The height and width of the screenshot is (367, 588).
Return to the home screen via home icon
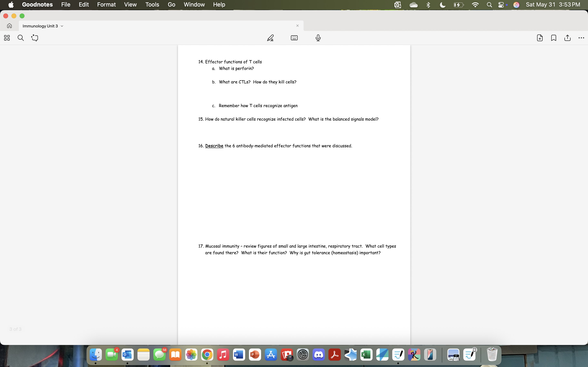point(9,26)
